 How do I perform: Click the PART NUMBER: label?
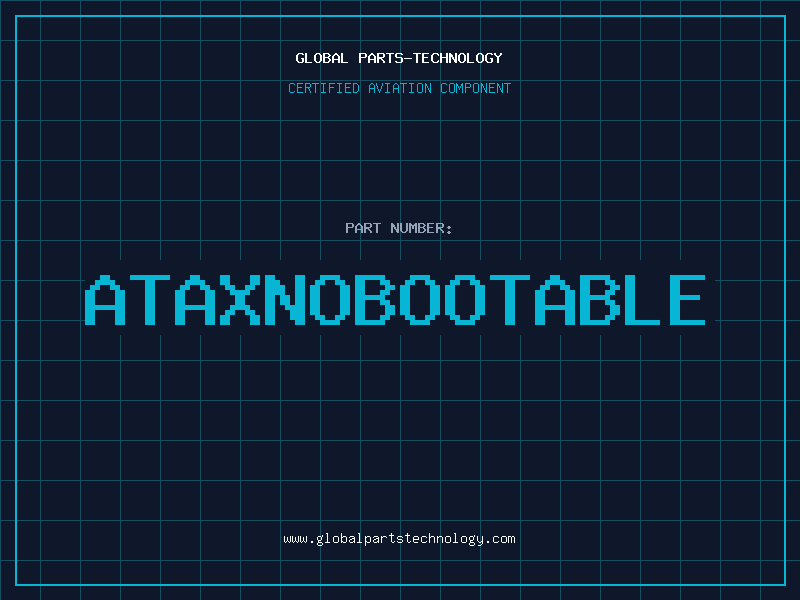(399, 228)
